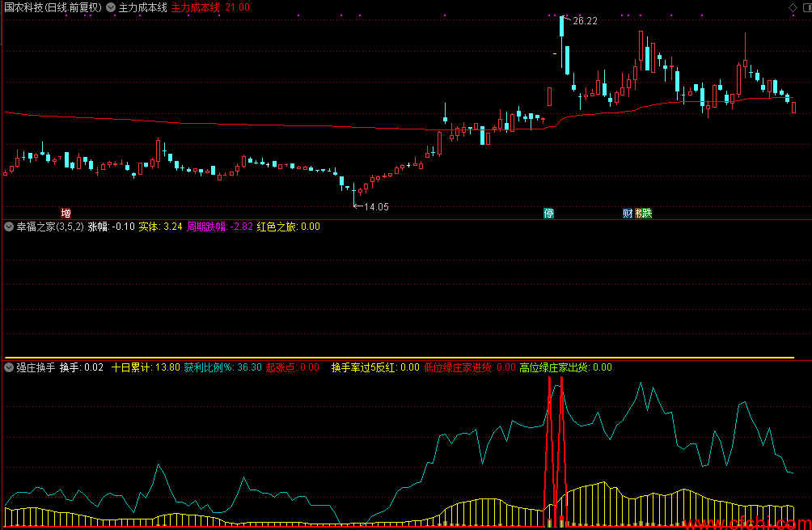Click the blue 财 financial report marker
The width and height of the screenshot is (812, 530).
(627, 213)
